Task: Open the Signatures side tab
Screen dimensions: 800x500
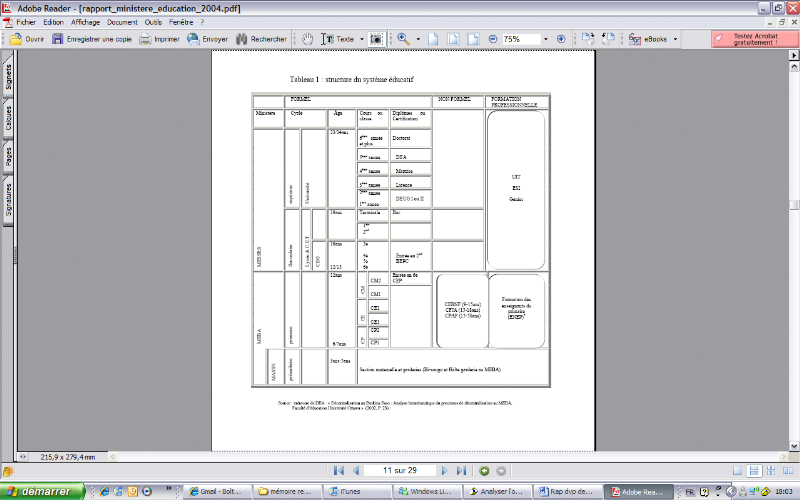Action: 8,199
